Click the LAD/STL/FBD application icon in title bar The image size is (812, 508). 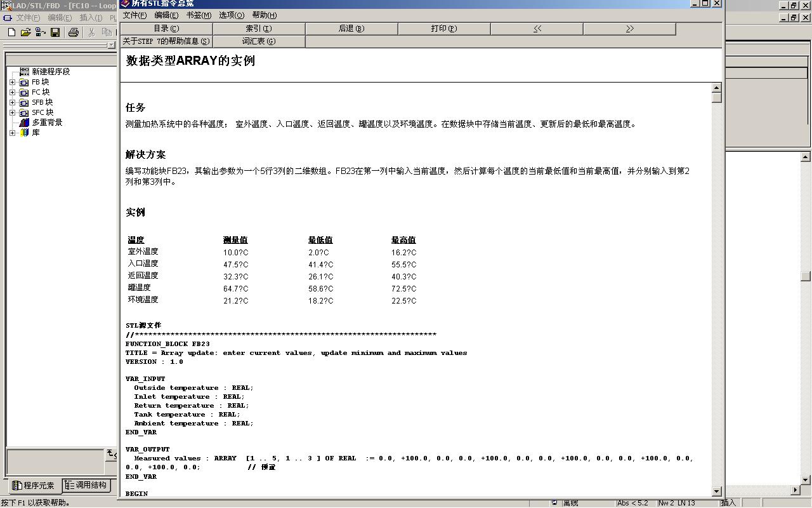coord(6,5)
